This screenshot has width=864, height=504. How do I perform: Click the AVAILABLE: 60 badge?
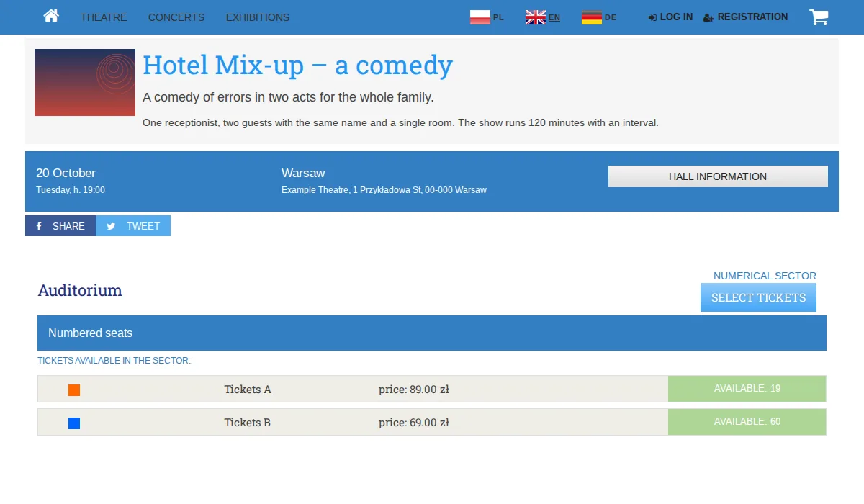click(x=747, y=422)
